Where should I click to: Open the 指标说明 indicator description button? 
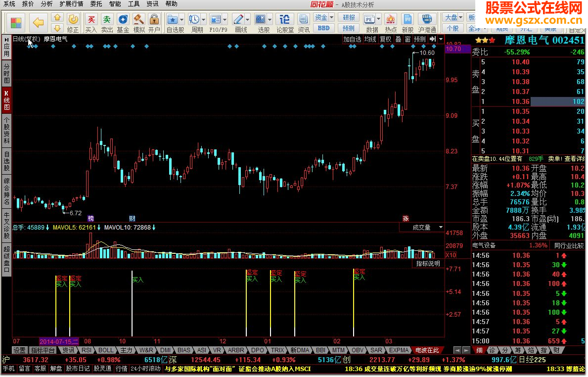[x=428, y=264]
